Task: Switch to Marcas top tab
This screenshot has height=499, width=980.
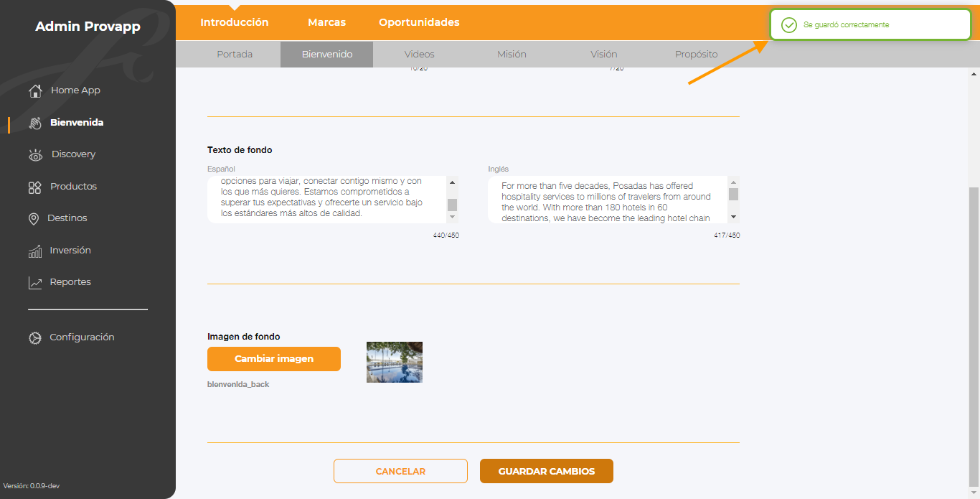Action: click(x=327, y=22)
